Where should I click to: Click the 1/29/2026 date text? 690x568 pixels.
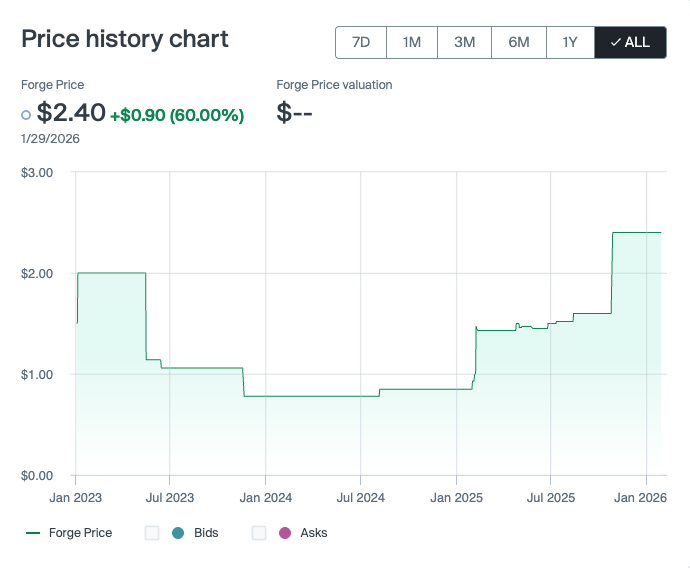(x=50, y=138)
